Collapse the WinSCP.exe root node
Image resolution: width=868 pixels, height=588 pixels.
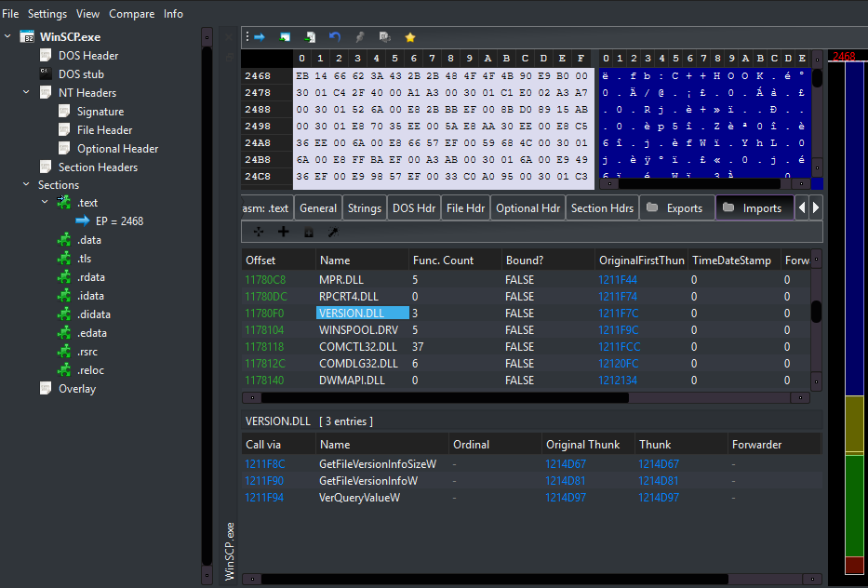7,36
